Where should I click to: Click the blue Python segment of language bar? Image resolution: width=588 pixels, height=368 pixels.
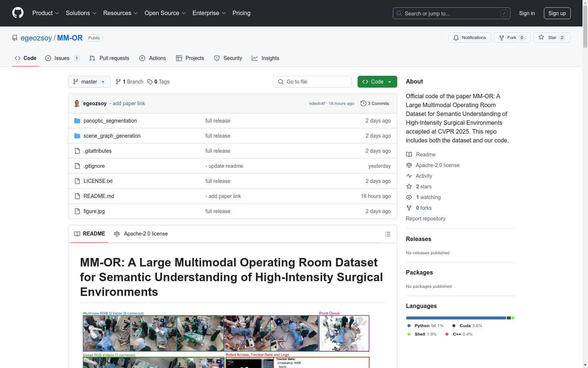[x=456, y=318]
